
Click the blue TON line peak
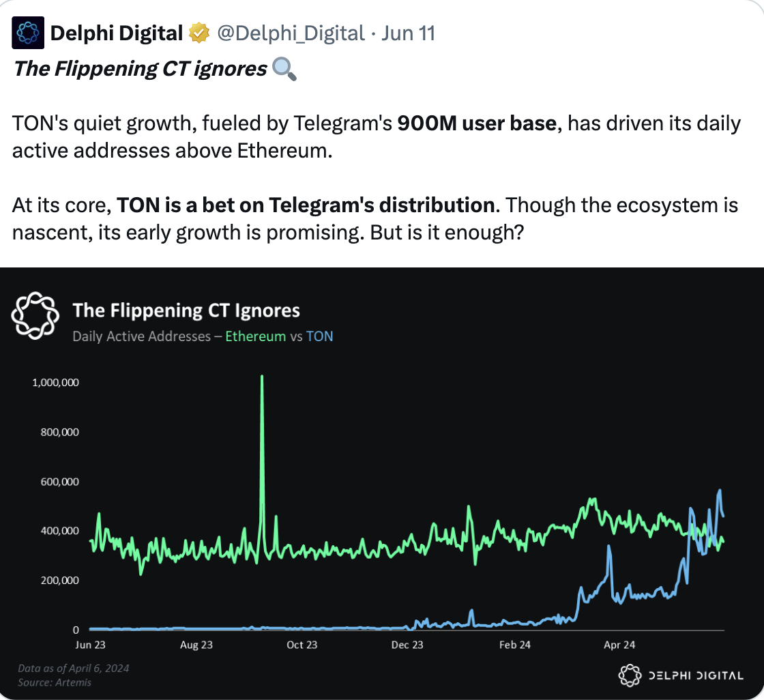[x=720, y=491]
